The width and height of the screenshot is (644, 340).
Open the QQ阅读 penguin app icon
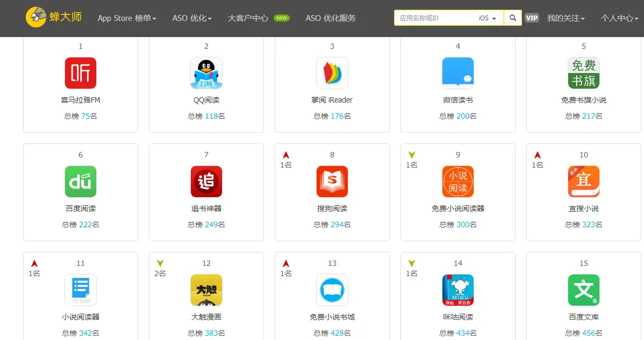click(x=206, y=73)
